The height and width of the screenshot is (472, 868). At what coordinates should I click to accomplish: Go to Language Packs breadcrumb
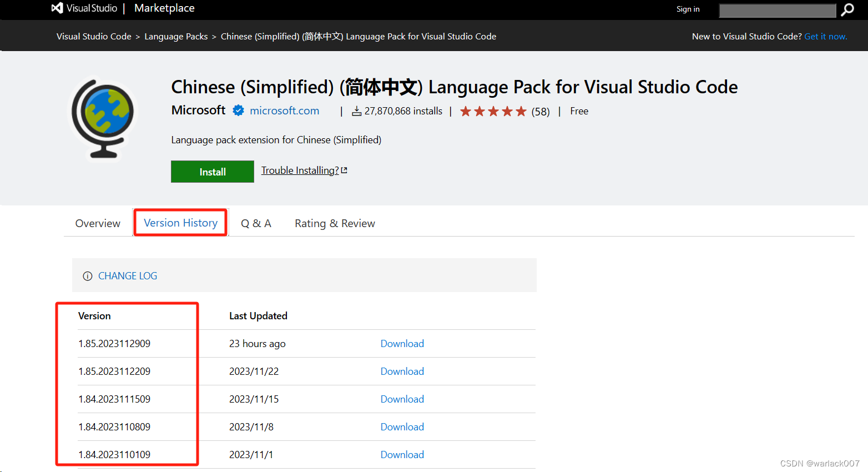coord(176,37)
